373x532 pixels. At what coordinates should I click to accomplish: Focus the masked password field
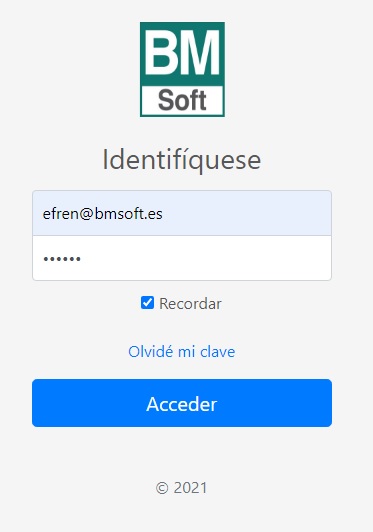tap(182, 258)
